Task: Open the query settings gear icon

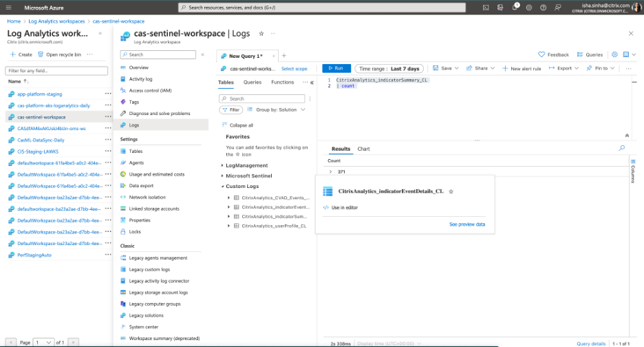Action: click(x=614, y=54)
